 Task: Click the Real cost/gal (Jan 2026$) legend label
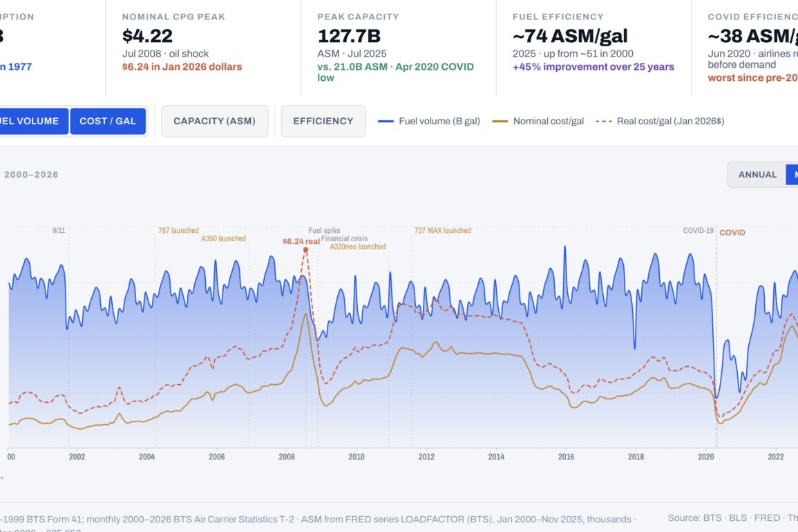(670, 122)
